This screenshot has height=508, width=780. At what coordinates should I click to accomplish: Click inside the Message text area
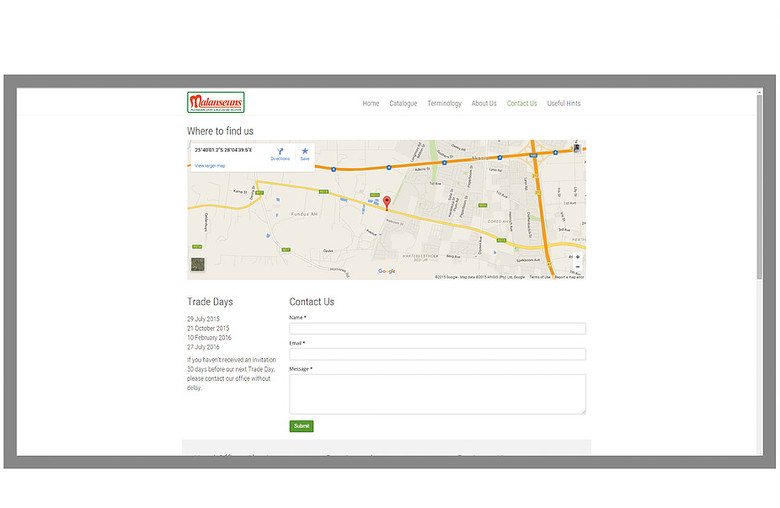(x=437, y=393)
